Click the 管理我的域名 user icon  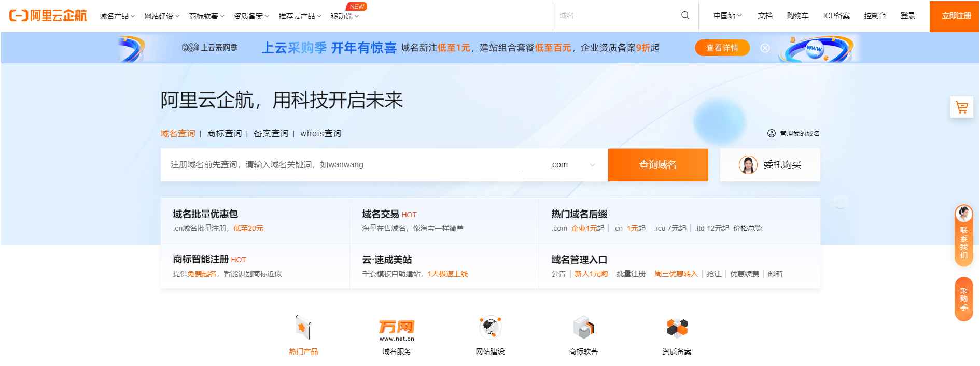point(772,133)
